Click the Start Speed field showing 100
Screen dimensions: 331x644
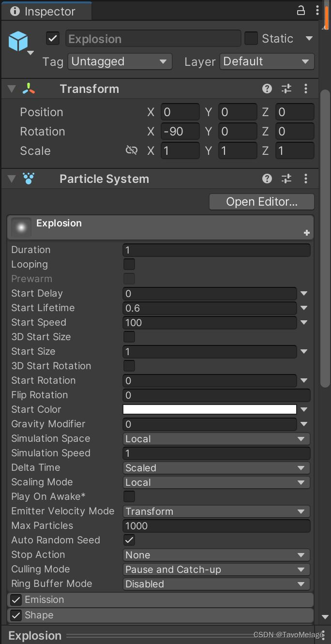(210, 323)
